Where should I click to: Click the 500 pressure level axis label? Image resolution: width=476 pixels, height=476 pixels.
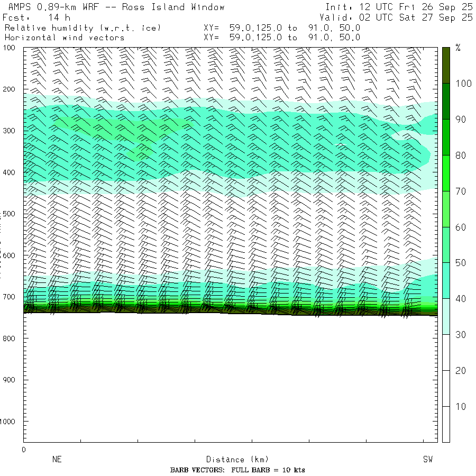(x=9, y=214)
